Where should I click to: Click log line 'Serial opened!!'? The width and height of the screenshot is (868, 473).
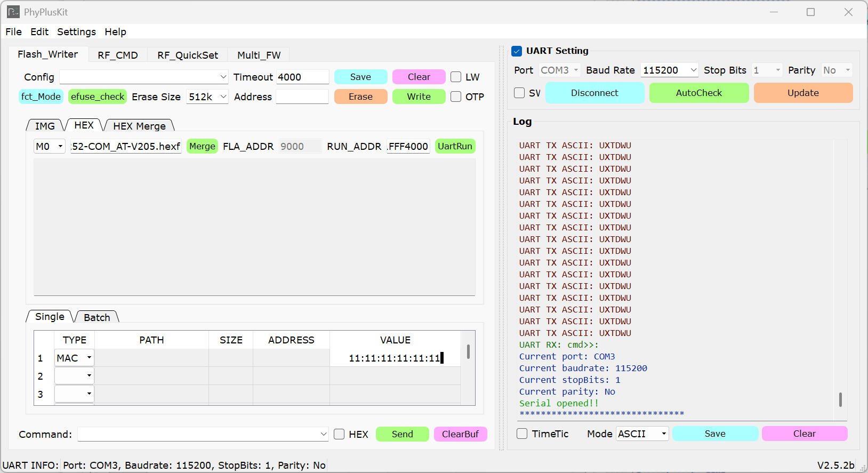[x=559, y=404]
